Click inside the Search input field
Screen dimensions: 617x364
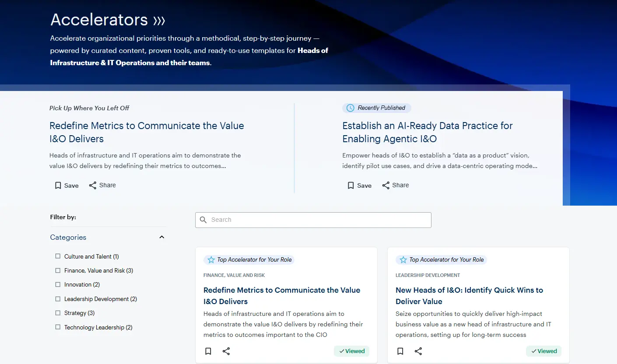point(313,220)
